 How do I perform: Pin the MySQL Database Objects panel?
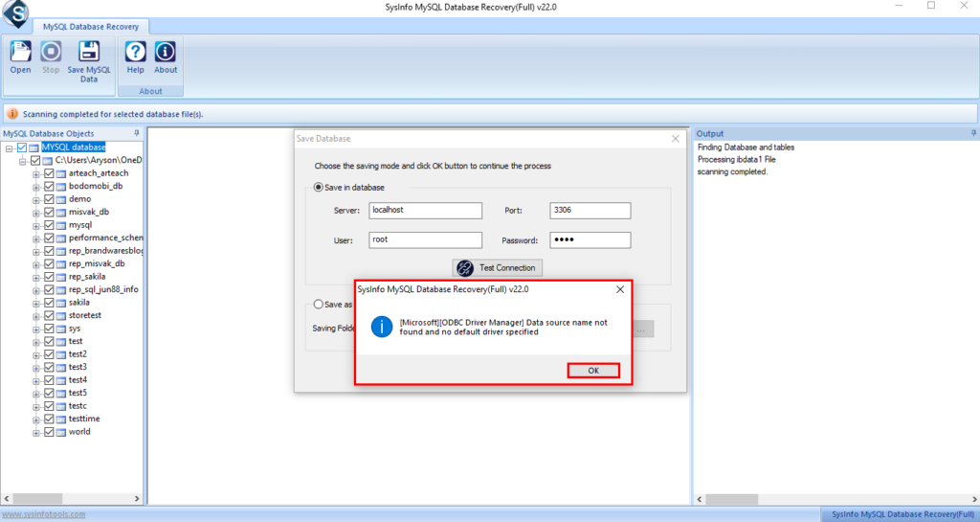137,133
